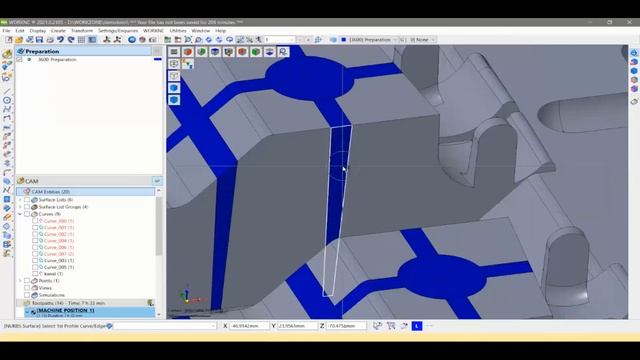This screenshot has height=360, width=640.
Task: Click the layered plane view icon
Action: pos(269,52)
